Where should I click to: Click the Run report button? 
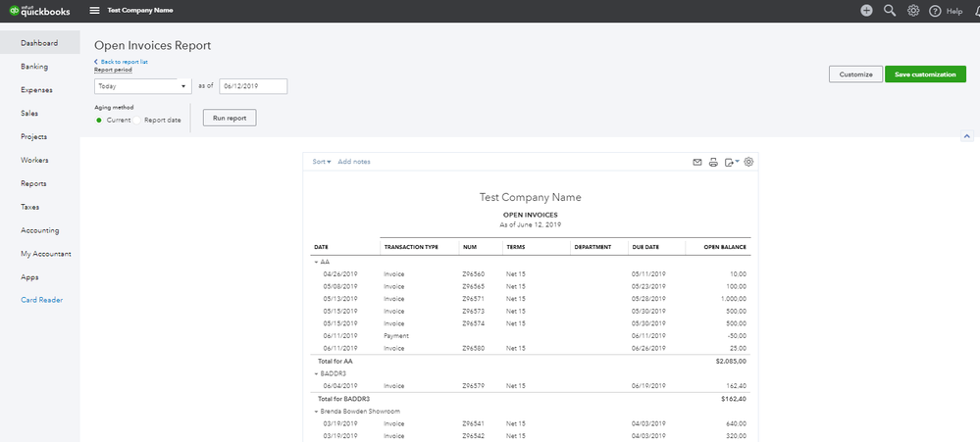pyautogui.click(x=230, y=118)
